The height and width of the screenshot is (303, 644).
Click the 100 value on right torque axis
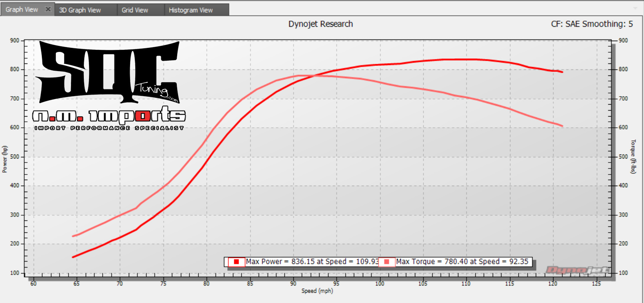point(623,273)
